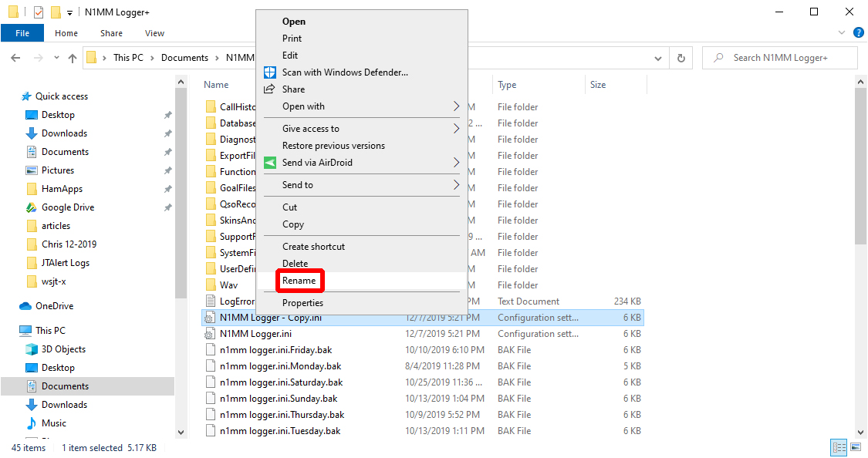
Task: Select the file n1mm logger.ini.Tuesday.bak
Action: pyautogui.click(x=280, y=431)
